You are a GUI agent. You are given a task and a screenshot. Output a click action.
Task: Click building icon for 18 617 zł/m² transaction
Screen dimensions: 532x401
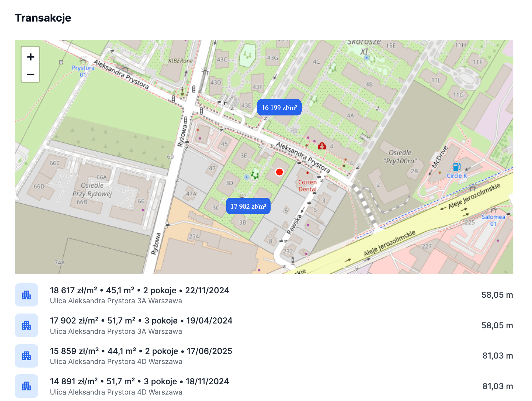26,295
